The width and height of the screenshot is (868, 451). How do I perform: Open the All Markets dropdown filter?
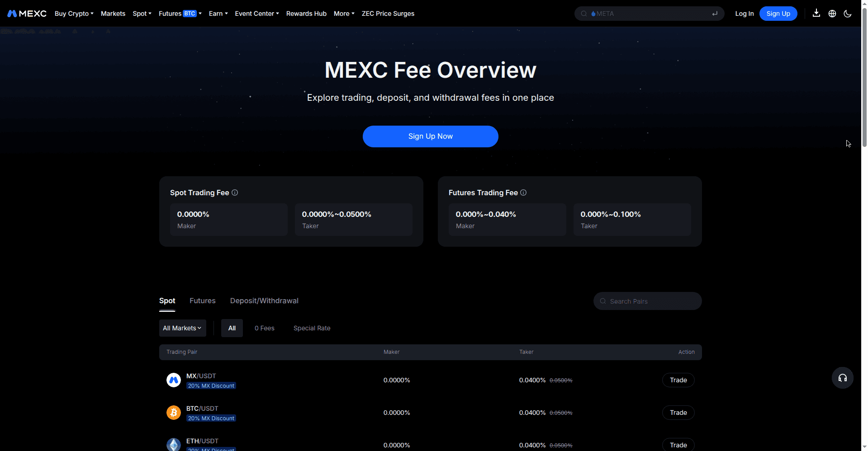pos(183,328)
